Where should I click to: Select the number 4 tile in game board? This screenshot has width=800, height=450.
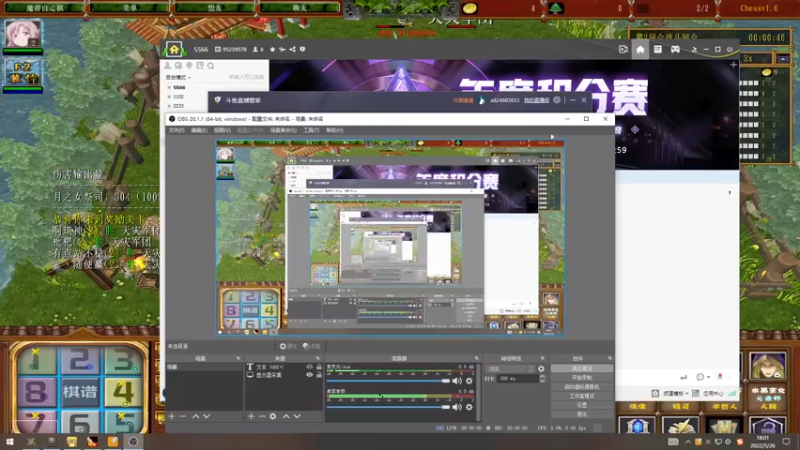pyautogui.click(x=123, y=391)
